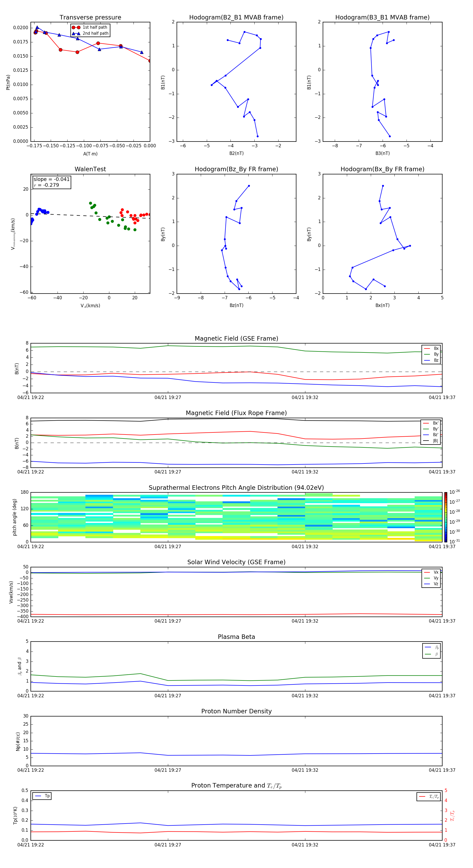The width and height of the screenshot is (473, 868).
Task: Select the Bx' legend entry in Flux Rope plot
Action: coord(431,423)
